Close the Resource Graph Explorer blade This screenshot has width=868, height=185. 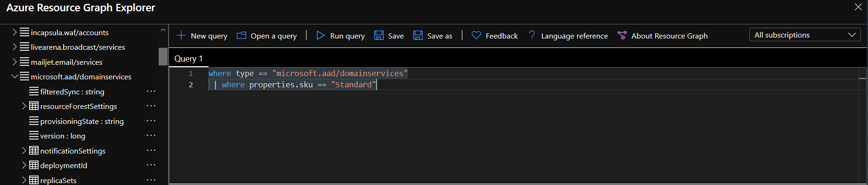tap(858, 7)
